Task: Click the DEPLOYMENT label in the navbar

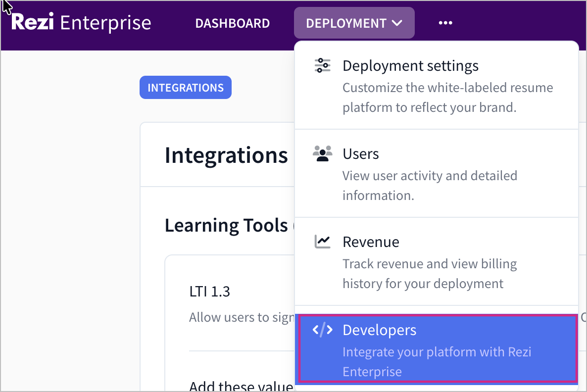Action: [x=346, y=23]
